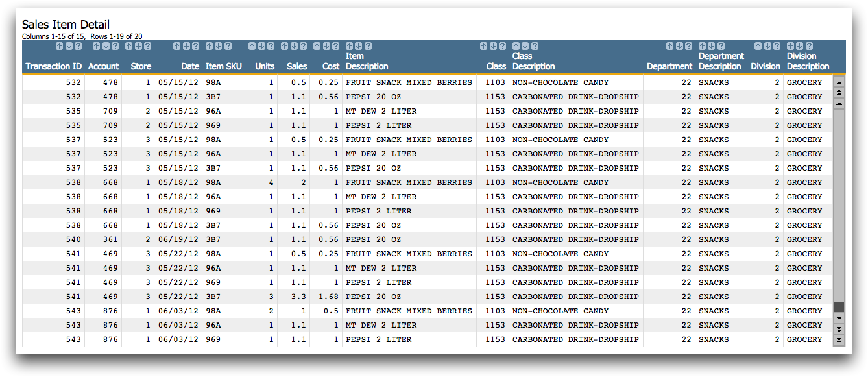868x377 pixels.
Task: Click the Transaction ID column header label
Action: click(x=54, y=66)
